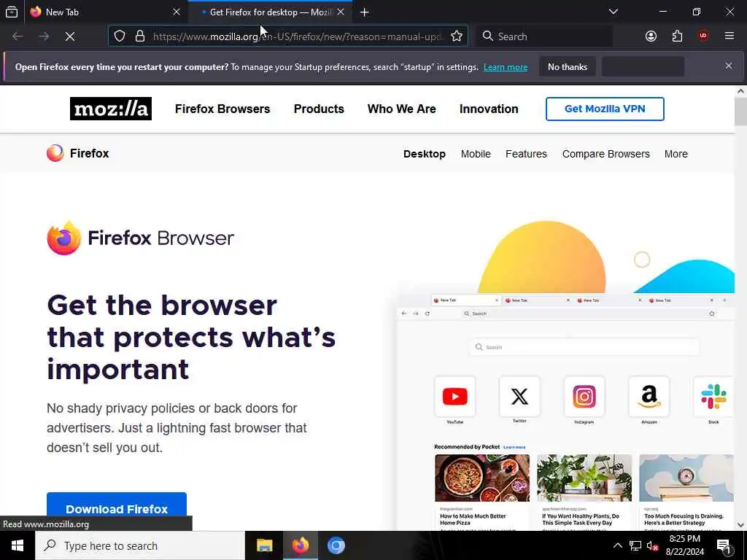The image size is (747, 560).
Task: Switch to the New Tab tab
Action: 105,12
